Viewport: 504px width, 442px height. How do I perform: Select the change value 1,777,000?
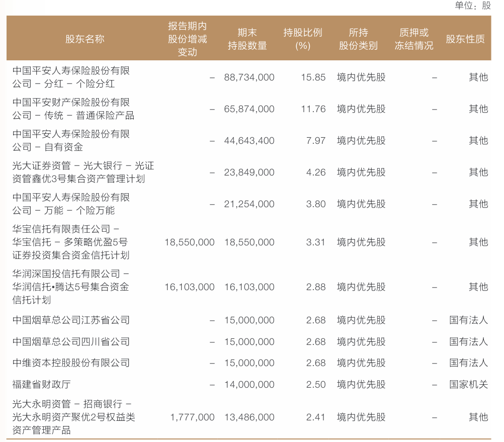192,417
